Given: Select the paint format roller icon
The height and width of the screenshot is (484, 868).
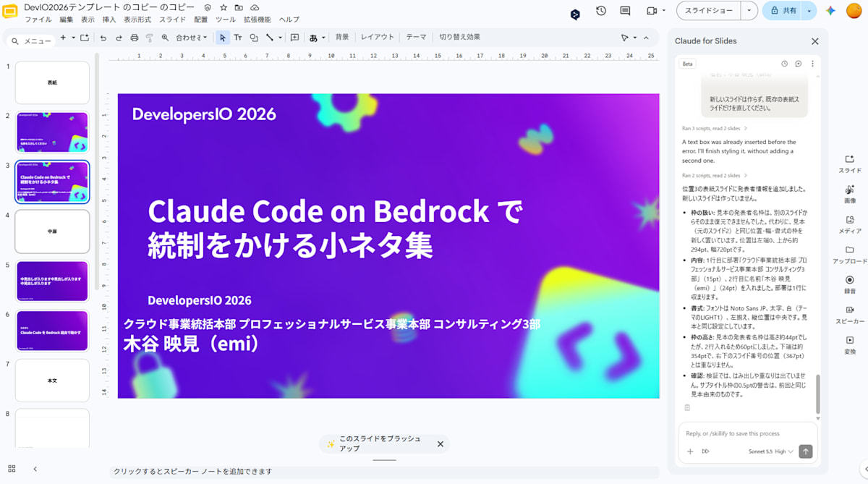Looking at the screenshot, I should click(x=150, y=38).
